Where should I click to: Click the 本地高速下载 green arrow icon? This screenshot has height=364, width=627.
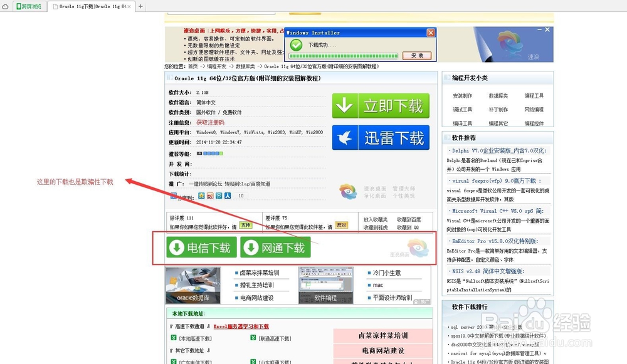pyautogui.click(x=174, y=338)
